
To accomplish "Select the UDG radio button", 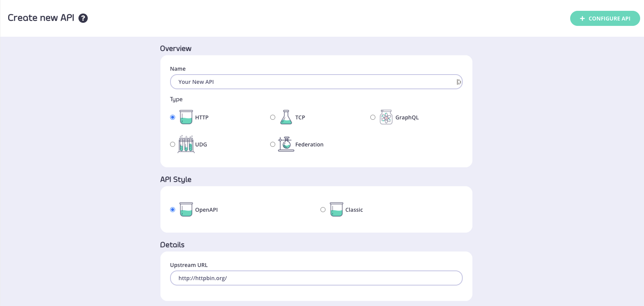I will 173,144.
